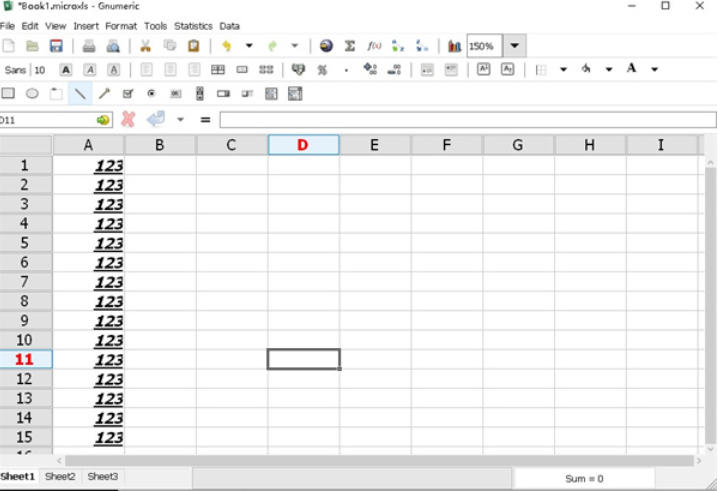Toggle Italic formatting button

90,70
